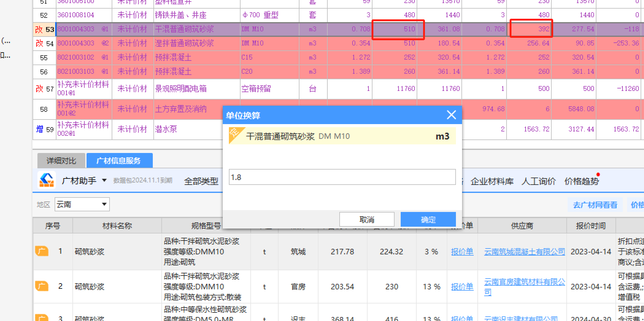Open the 全部类型 filter
The width and height of the screenshot is (644, 321).
(201, 181)
